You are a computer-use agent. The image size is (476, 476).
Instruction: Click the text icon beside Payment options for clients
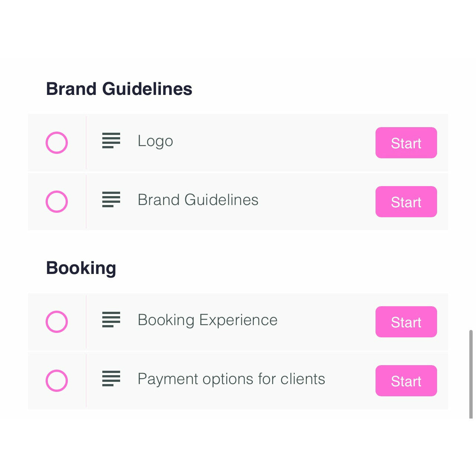click(111, 379)
